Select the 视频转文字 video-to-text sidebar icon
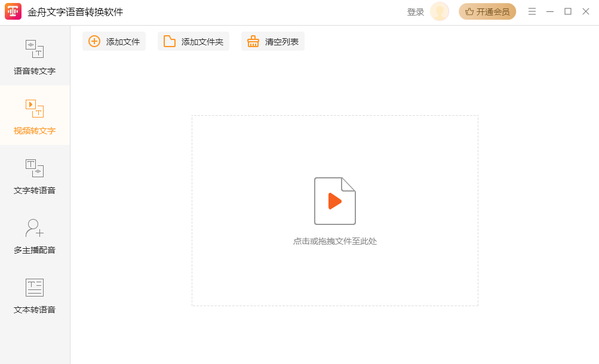Screen dimensions: 599x364 tap(35, 109)
